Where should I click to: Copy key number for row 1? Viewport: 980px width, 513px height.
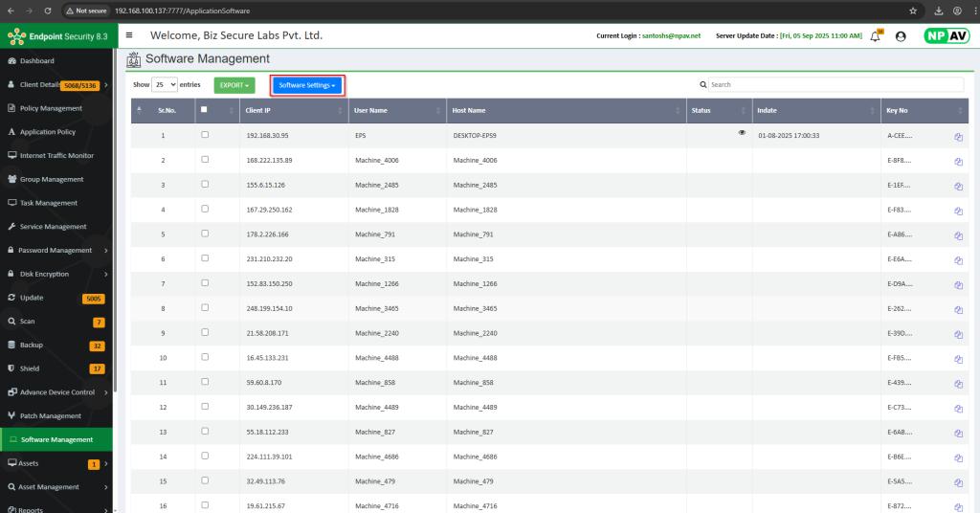point(958,137)
